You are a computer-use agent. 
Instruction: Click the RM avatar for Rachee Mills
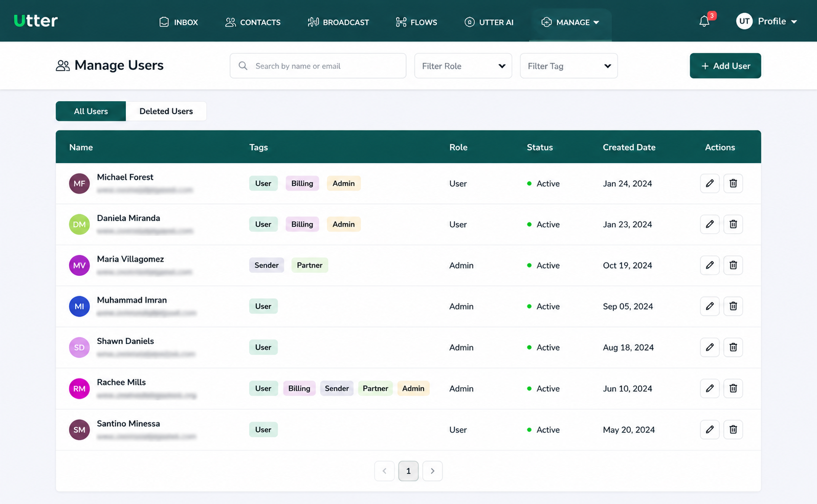(79, 388)
